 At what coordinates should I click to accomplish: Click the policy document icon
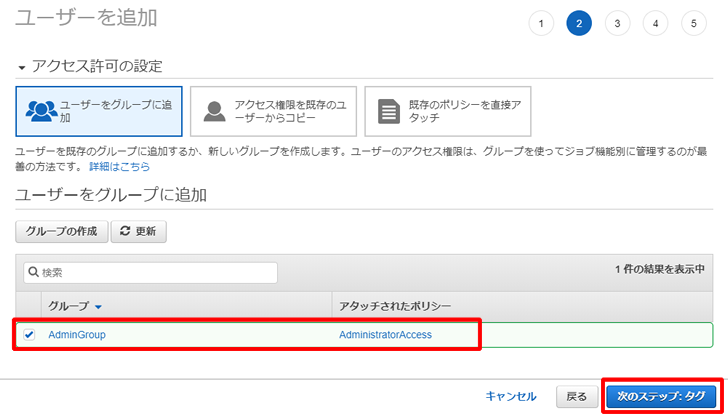click(x=389, y=111)
